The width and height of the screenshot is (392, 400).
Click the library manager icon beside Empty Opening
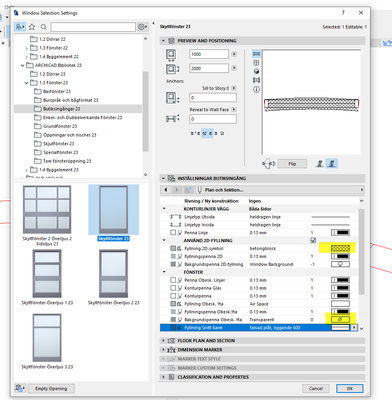pos(20,388)
